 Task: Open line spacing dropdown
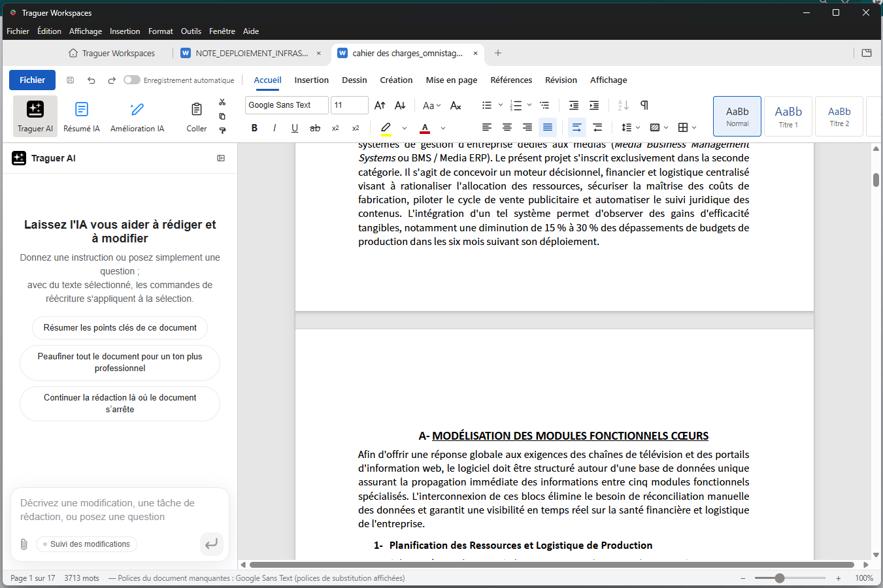631,127
